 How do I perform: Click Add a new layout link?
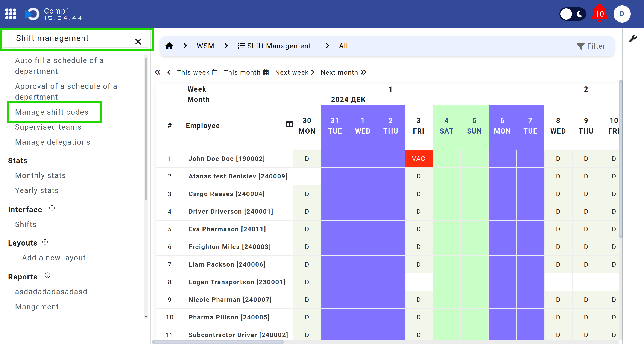click(50, 258)
